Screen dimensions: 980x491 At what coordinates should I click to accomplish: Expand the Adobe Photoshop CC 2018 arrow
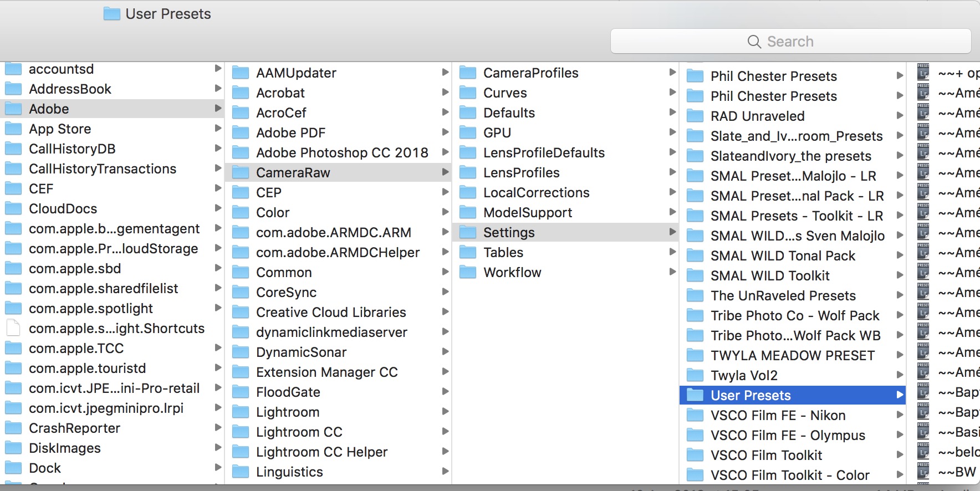[x=445, y=152]
